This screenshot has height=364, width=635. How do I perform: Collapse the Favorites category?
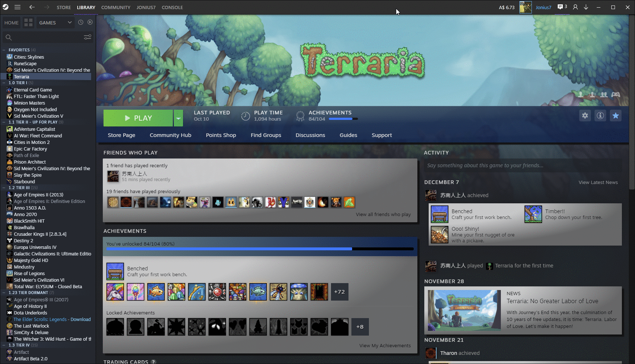click(4, 50)
